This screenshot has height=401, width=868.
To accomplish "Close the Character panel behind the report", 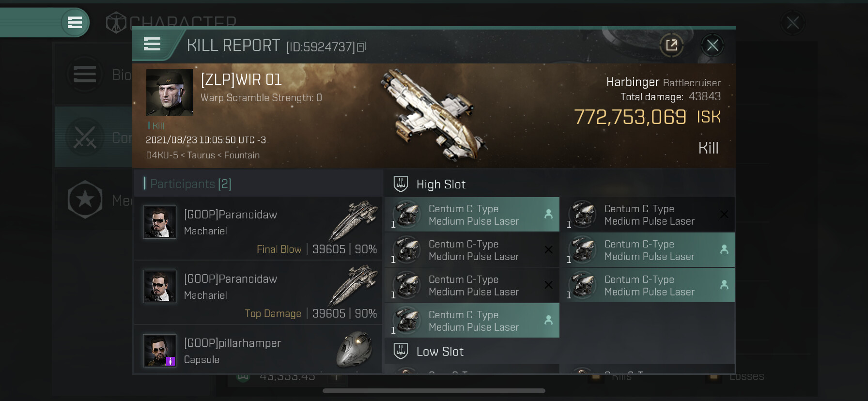I will coord(792,23).
